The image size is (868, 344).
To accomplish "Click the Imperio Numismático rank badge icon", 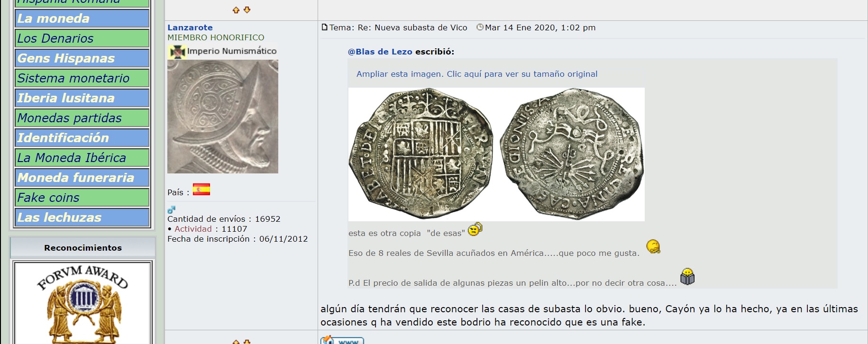I will pos(177,52).
